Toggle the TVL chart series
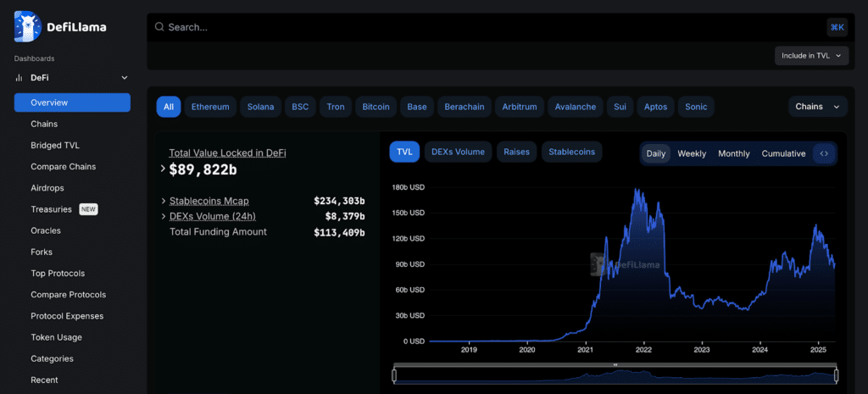This screenshot has width=868, height=394. tap(404, 152)
